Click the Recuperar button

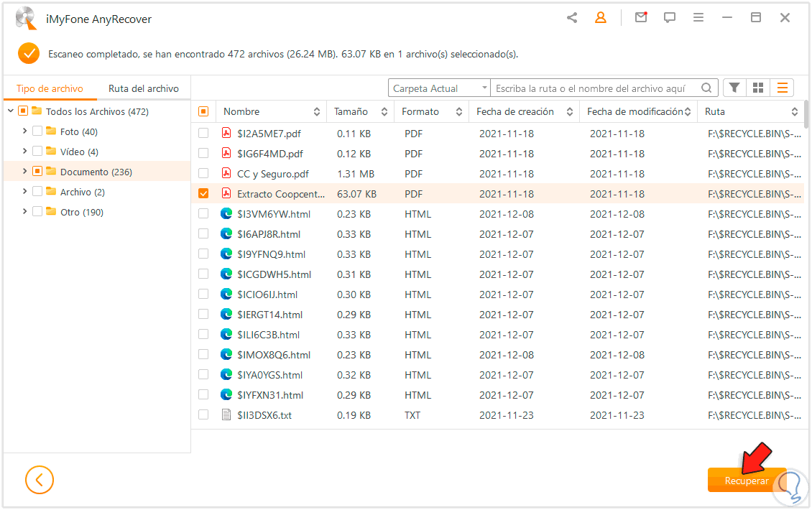tap(747, 481)
